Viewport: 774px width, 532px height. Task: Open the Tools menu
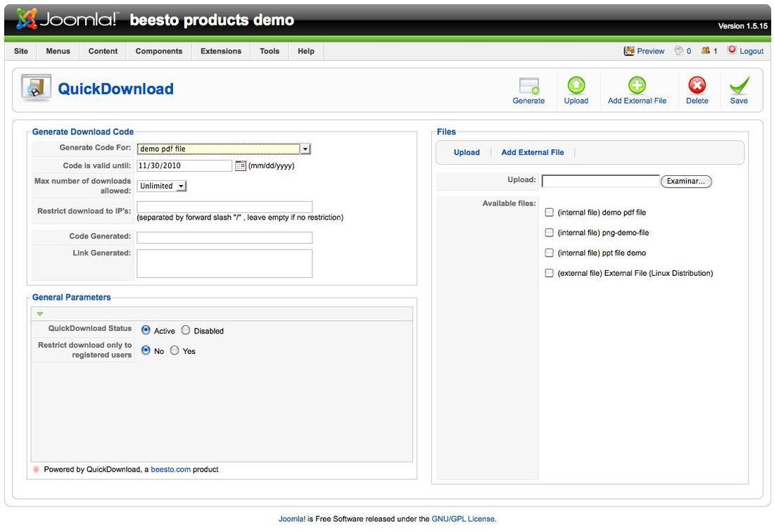(269, 51)
